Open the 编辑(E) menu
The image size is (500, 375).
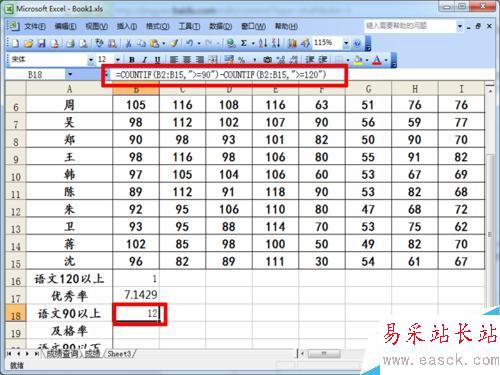(x=65, y=26)
